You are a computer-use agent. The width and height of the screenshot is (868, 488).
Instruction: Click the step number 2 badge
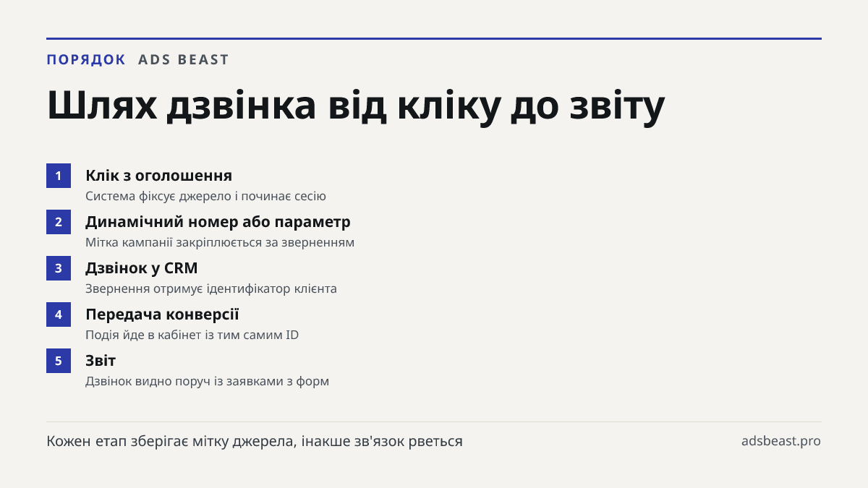click(x=59, y=222)
